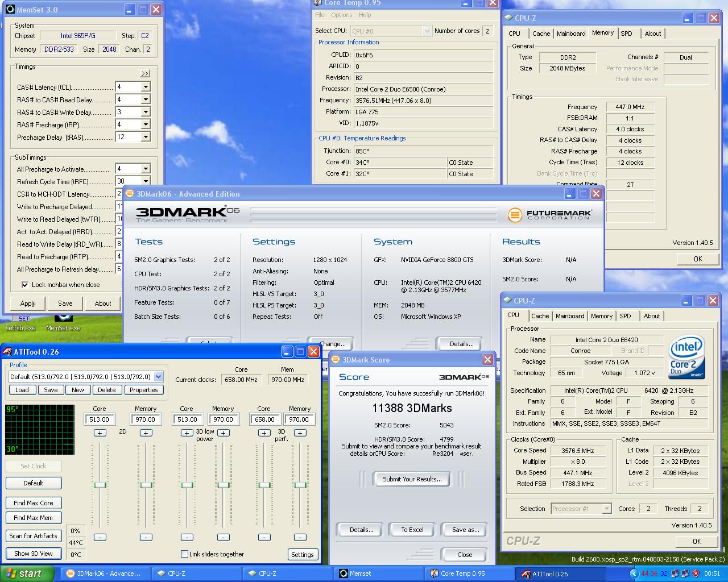
Task: Click Save as... in 3DMark Score
Action: pos(465,530)
